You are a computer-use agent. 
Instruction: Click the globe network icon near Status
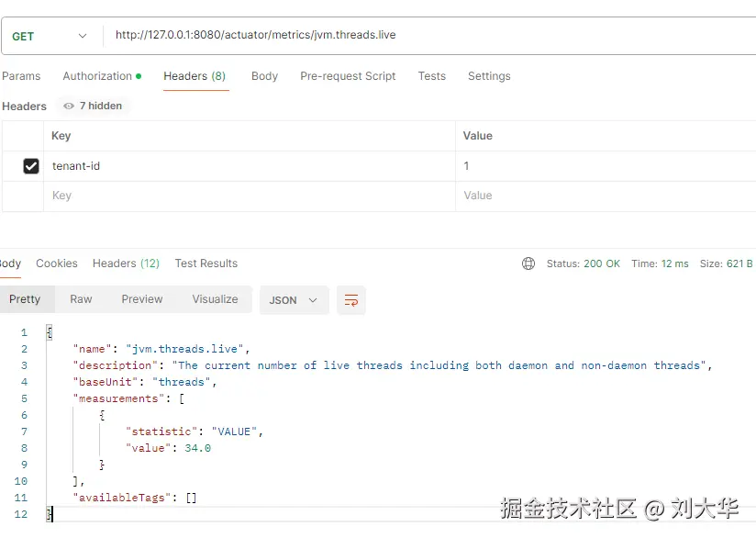click(528, 263)
